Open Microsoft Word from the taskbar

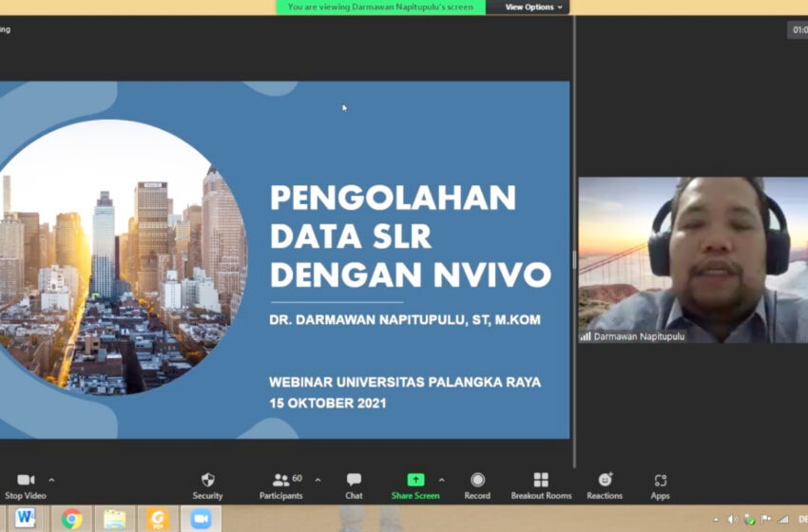click(x=25, y=519)
